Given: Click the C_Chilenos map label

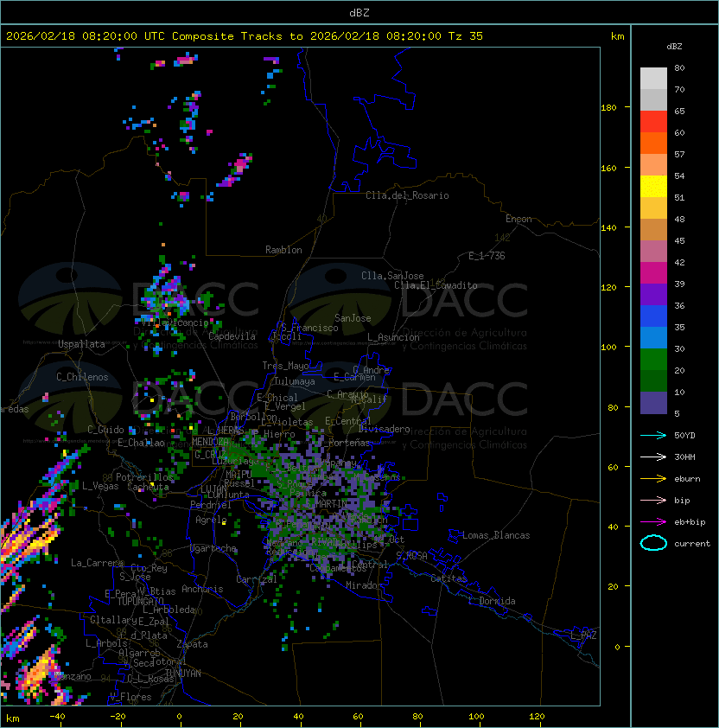Looking at the screenshot, I should point(82,376).
